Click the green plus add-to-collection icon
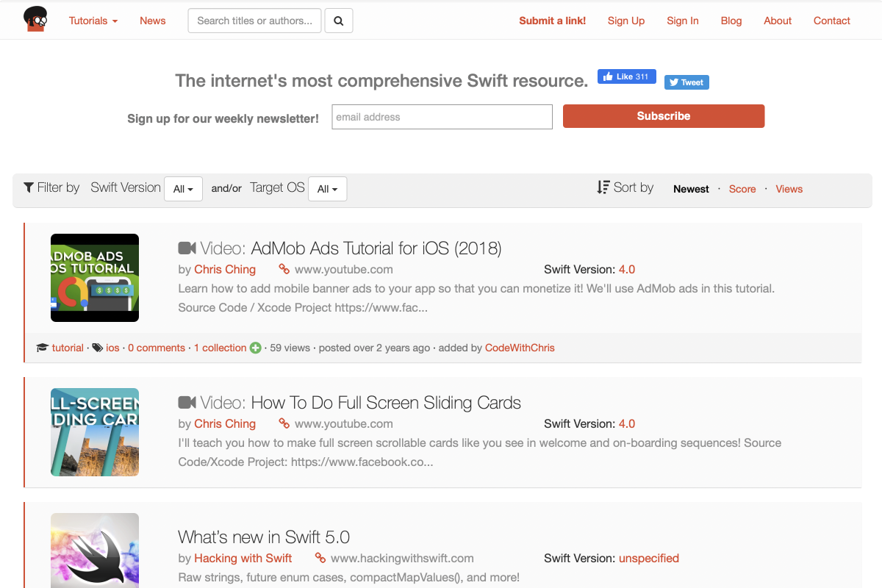Screen dimensions: 882x588 click(x=255, y=348)
